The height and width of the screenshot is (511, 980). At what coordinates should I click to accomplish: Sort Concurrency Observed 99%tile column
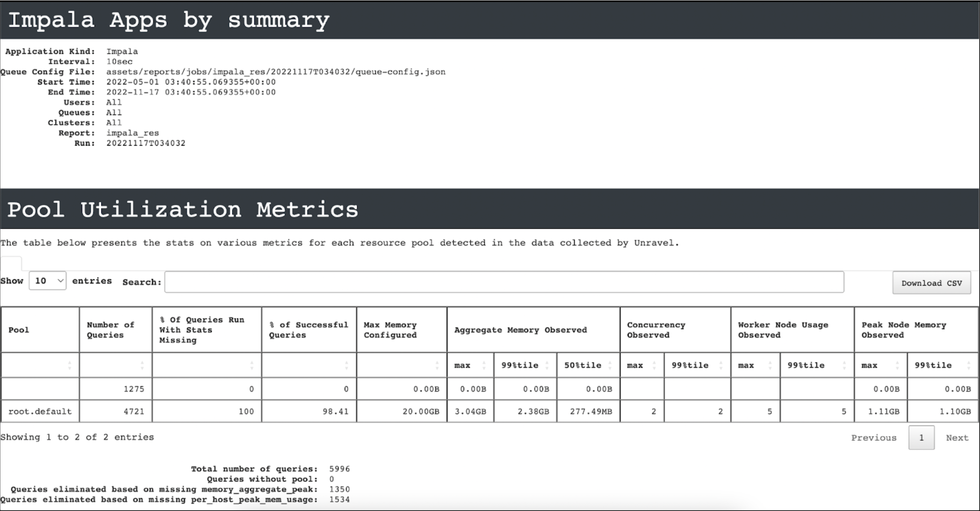coord(698,365)
